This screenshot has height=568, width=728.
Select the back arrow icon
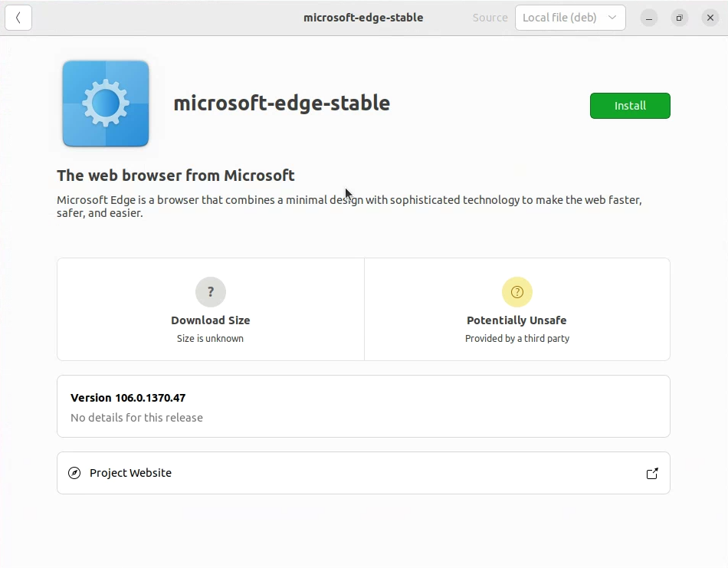18,17
